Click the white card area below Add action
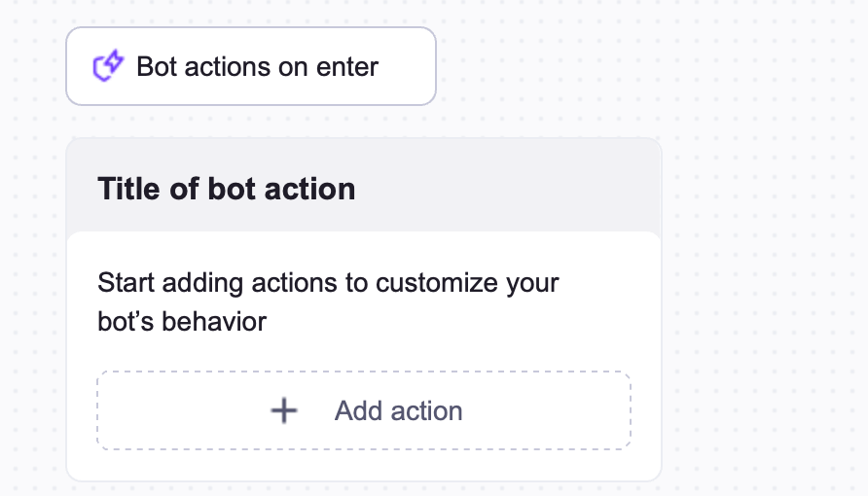The height and width of the screenshot is (496, 868). (363, 465)
